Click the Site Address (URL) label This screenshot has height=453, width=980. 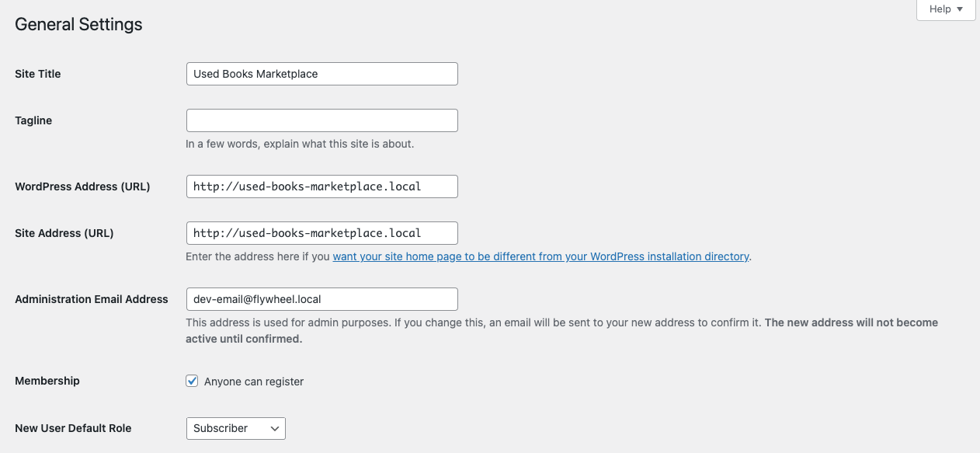pos(64,233)
